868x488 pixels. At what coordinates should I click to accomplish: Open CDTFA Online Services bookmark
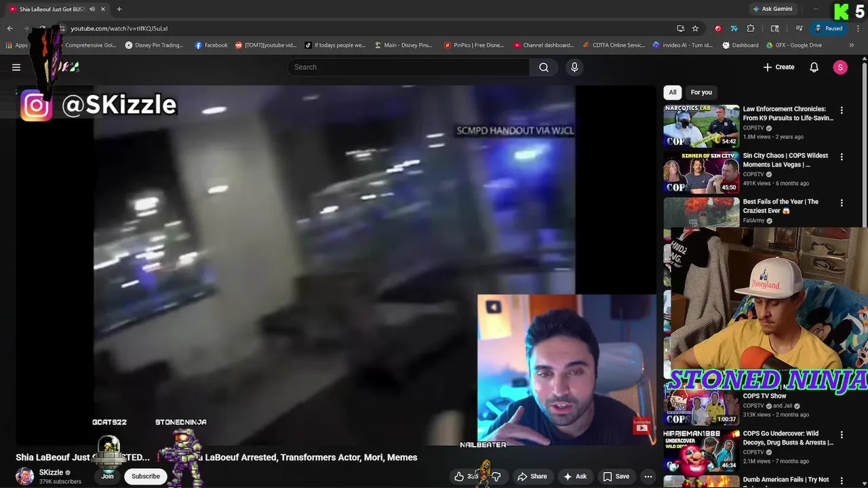614,45
